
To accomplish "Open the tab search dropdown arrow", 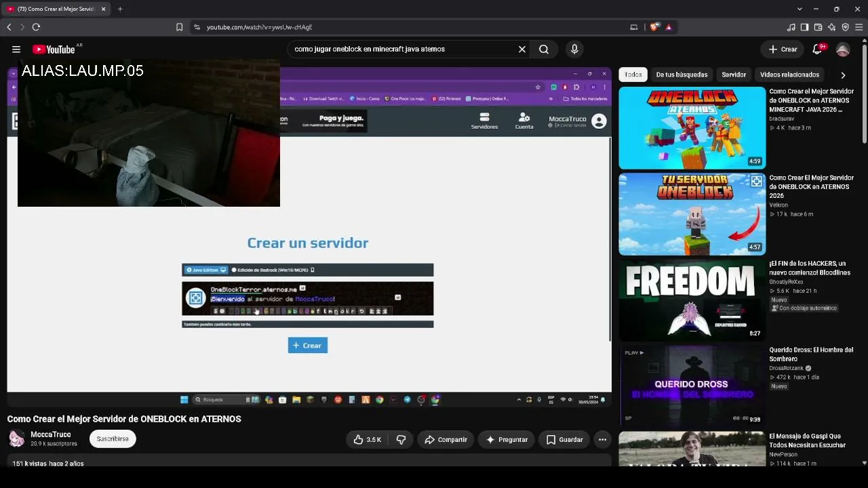I will pos(800,9).
